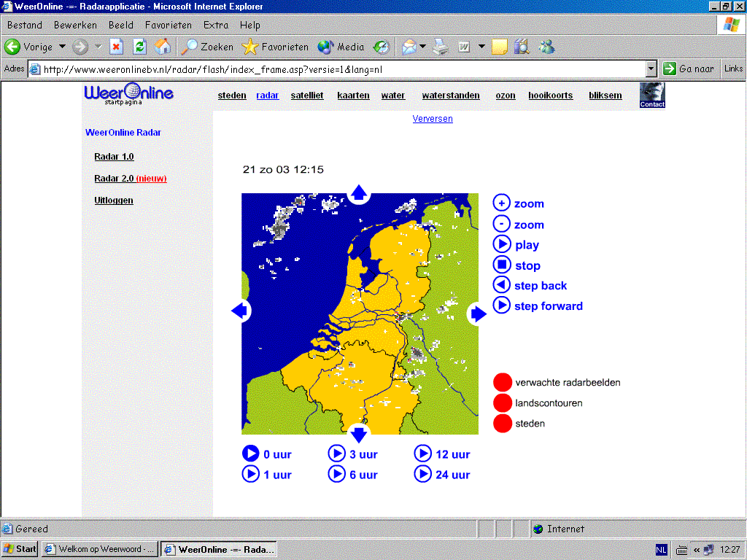Viewport: 747px width, 560px height.
Task: Step forward one radar frame
Action: pyautogui.click(x=502, y=306)
